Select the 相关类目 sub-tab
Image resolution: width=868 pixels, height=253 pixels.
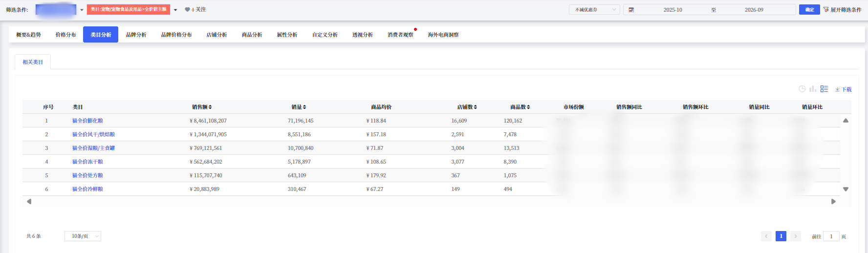[33, 62]
